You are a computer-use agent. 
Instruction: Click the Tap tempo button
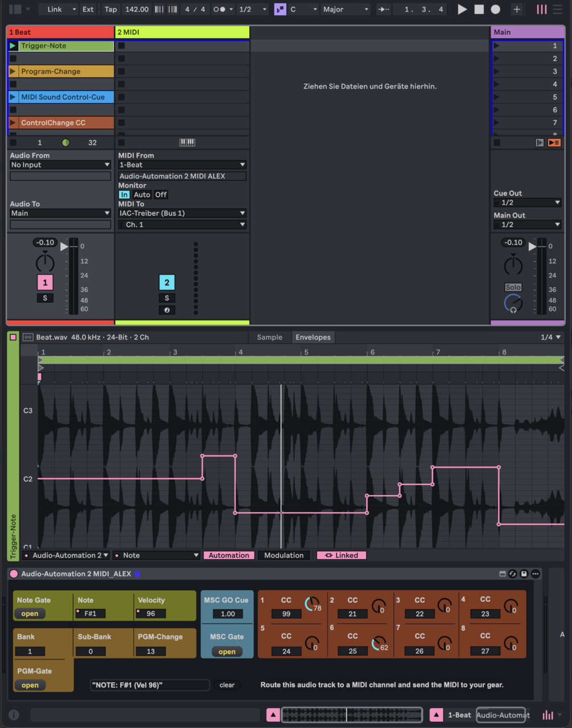pyautogui.click(x=110, y=9)
